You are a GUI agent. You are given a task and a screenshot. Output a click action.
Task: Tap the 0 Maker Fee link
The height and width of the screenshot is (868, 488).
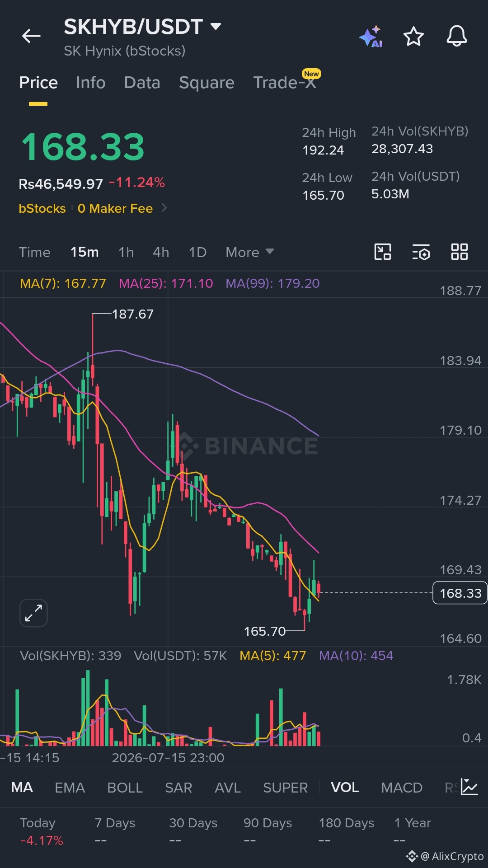[115, 208]
